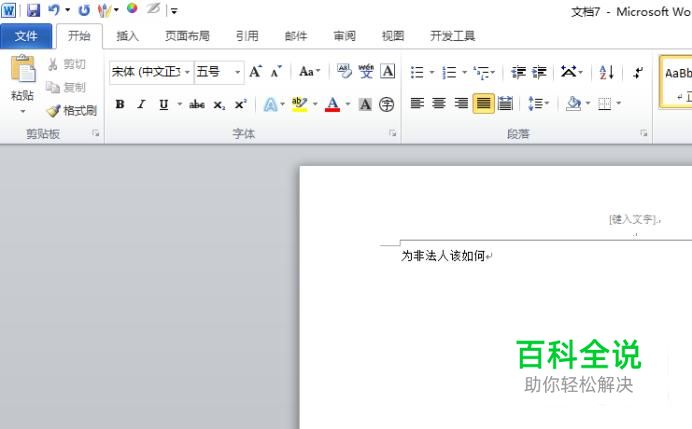Toggle underline formatting
692x429 pixels.
coord(164,105)
